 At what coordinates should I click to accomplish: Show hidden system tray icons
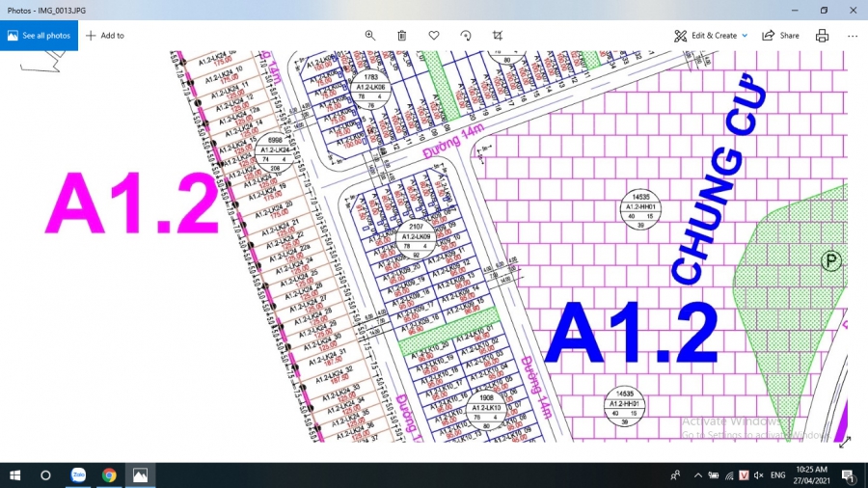[x=696, y=475]
